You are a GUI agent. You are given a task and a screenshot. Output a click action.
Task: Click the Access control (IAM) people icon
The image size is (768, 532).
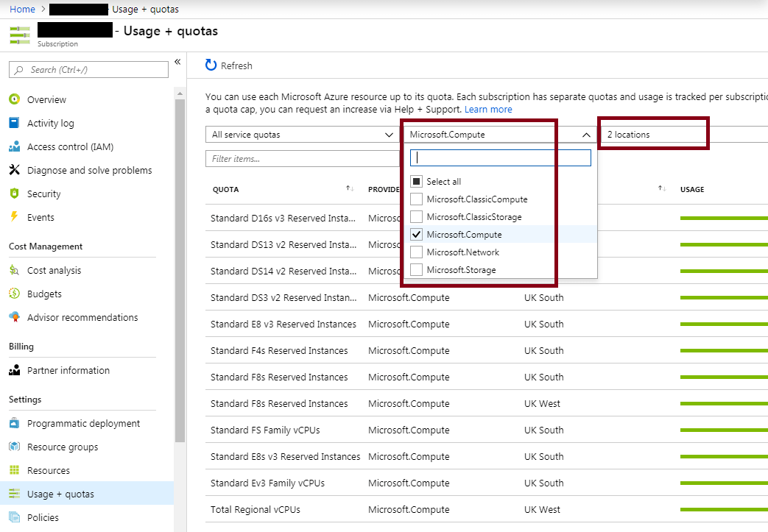click(14, 146)
